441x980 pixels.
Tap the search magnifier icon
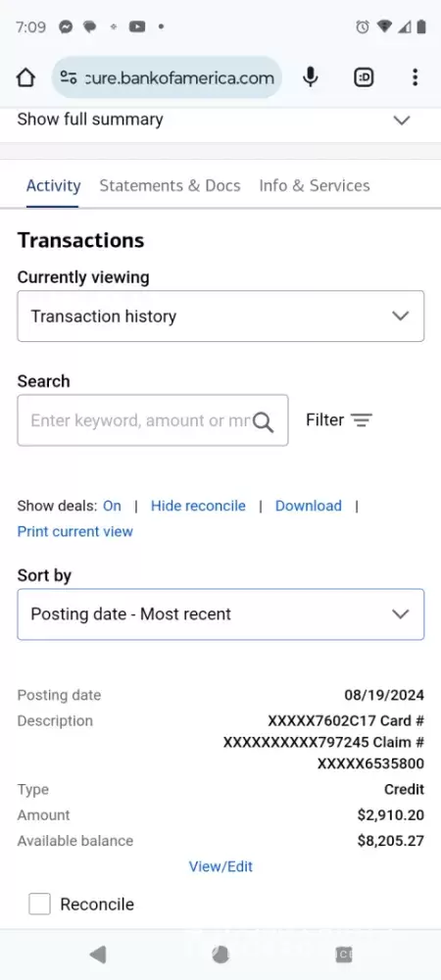coord(264,421)
